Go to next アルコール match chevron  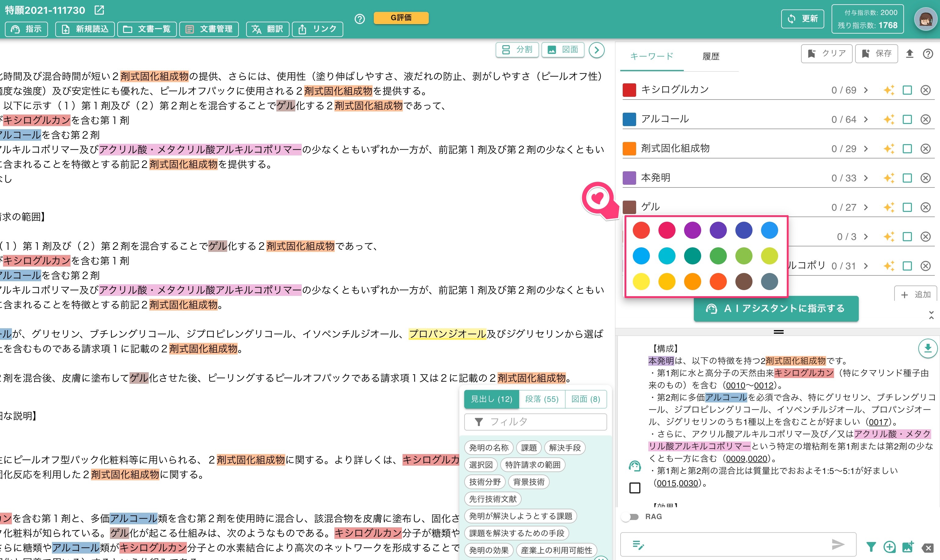[866, 120]
